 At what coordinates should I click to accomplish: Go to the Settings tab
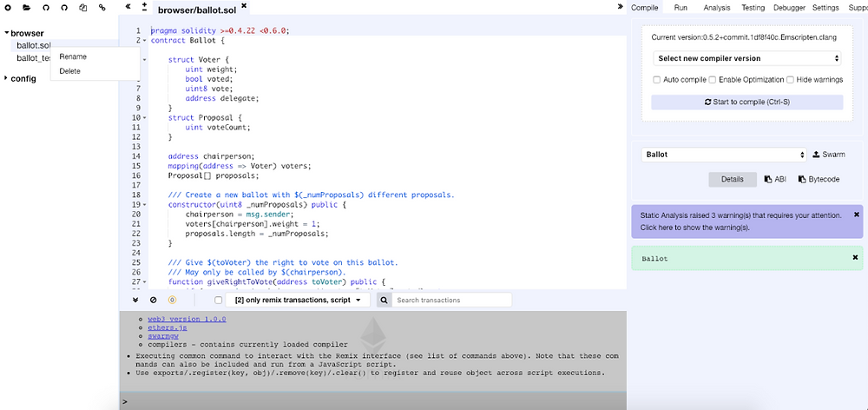point(825,8)
